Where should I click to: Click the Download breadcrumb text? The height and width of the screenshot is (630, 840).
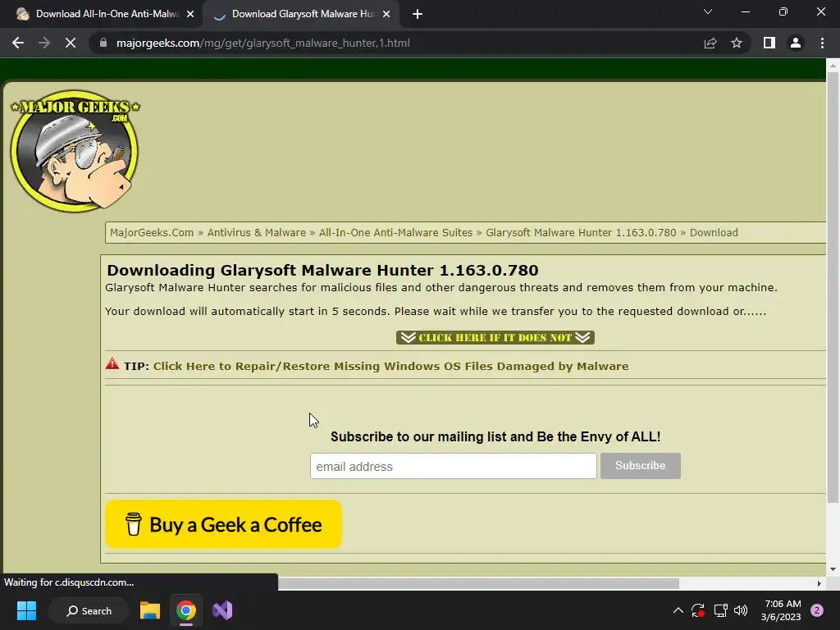(x=714, y=232)
